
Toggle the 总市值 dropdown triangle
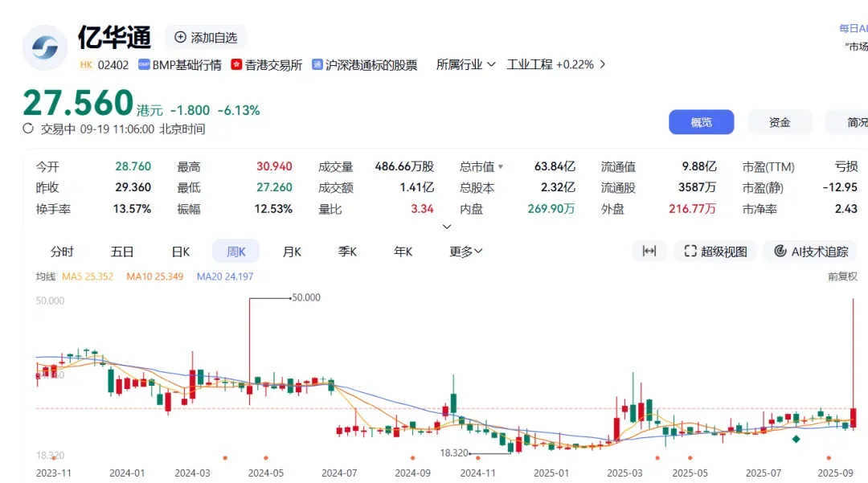tap(501, 166)
